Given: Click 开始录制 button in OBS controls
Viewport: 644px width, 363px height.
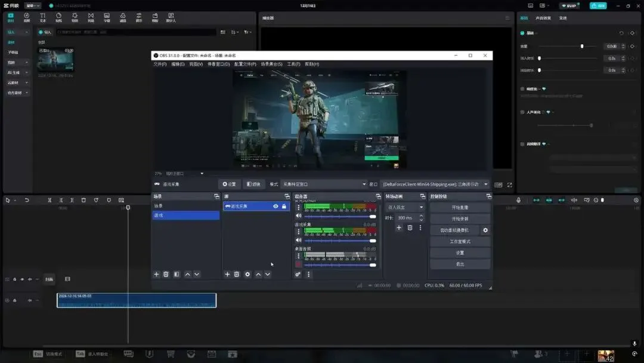Looking at the screenshot, I should [x=460, y=219].
